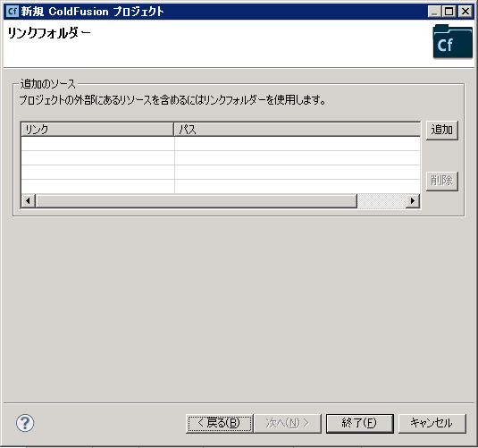Screen dimensions: 478x448
Task: Click the リンク column header
Action: click(x=97, y=130)
